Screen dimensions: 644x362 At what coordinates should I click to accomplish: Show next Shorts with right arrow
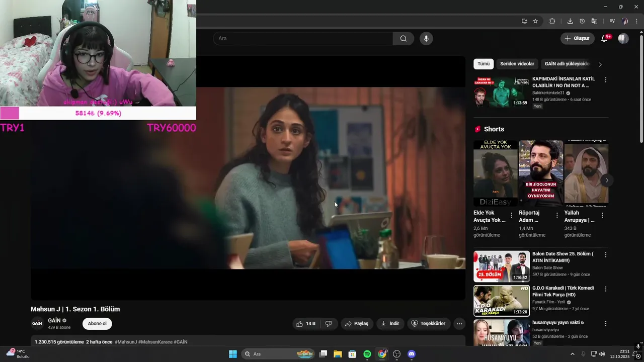coord(607,180)
